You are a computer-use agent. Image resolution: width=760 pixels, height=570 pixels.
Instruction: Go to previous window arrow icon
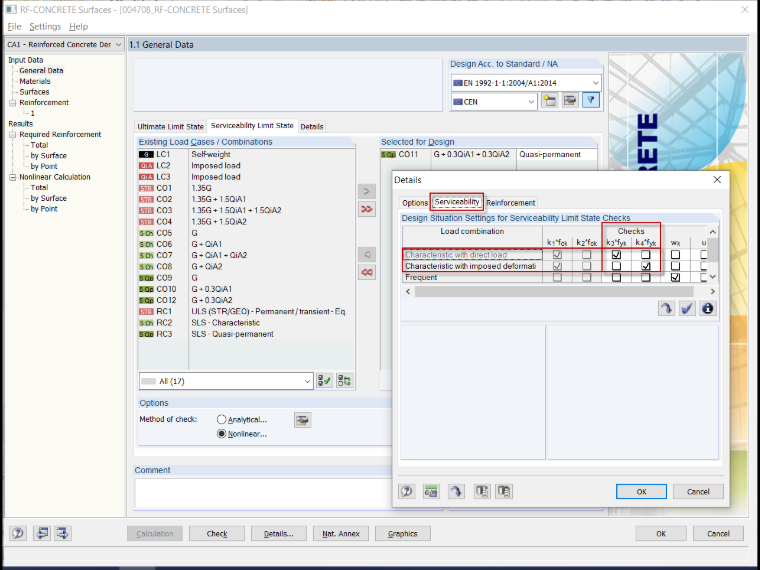tap(42, 533)
